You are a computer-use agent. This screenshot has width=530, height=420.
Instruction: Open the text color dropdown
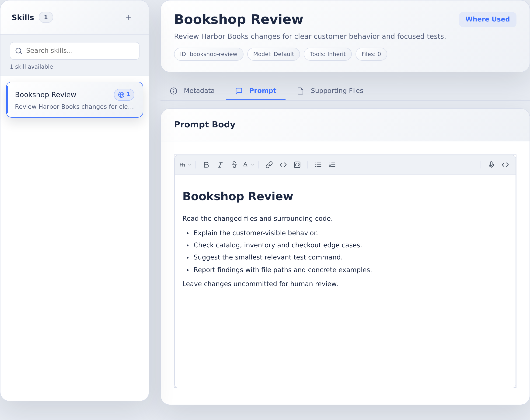pyautogui.click(x=248, y=165)
